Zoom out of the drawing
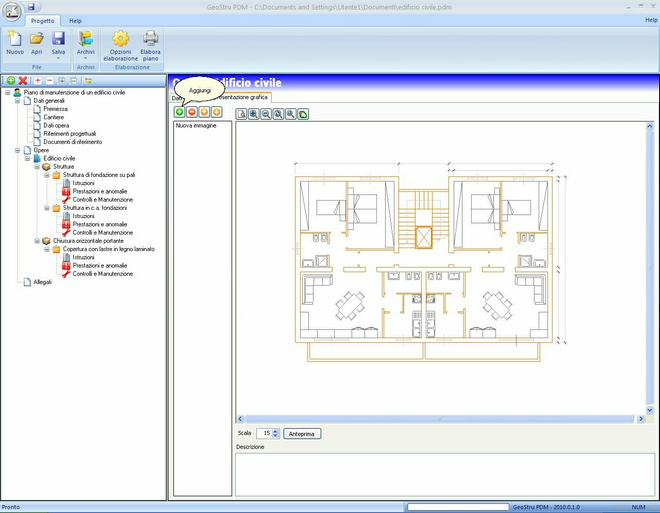The image size is (660, 513). point(266,114)
